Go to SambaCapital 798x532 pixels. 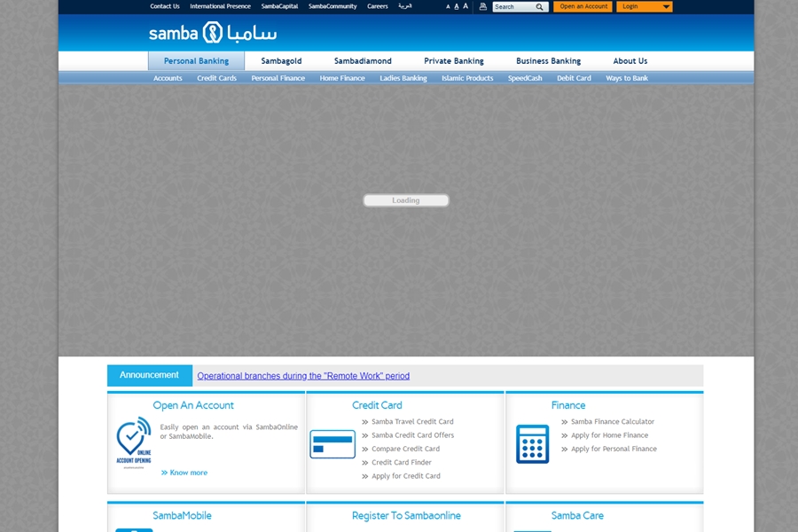tap(279, 6)
